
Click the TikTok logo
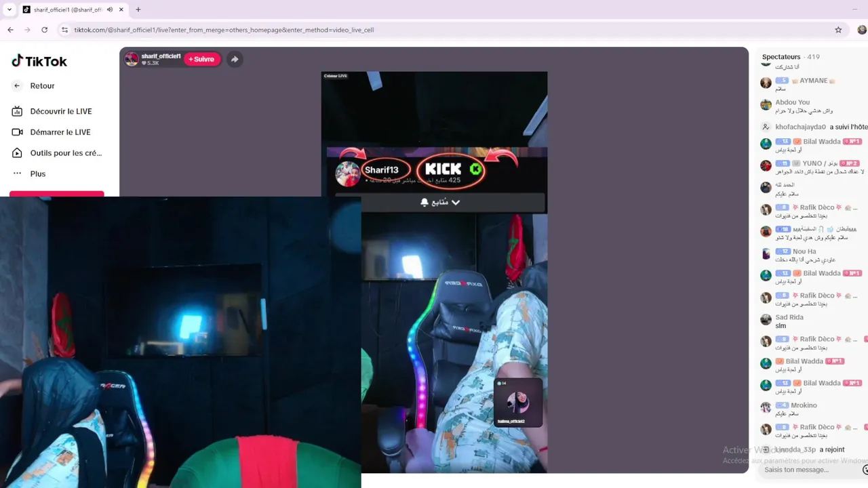point(39,61)
